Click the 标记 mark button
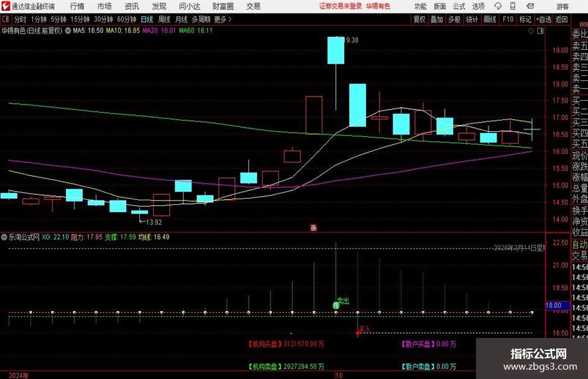588x379 pixels. click(525, 19)
